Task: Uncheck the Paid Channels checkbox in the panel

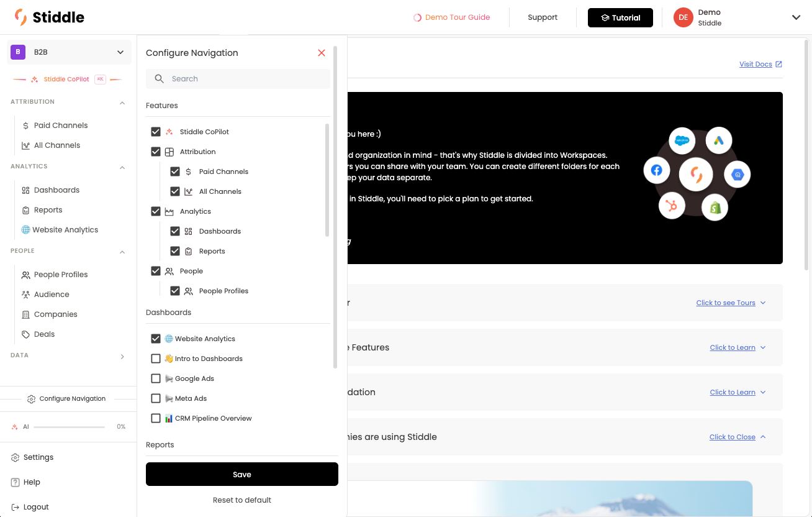Action: point(175,172)
